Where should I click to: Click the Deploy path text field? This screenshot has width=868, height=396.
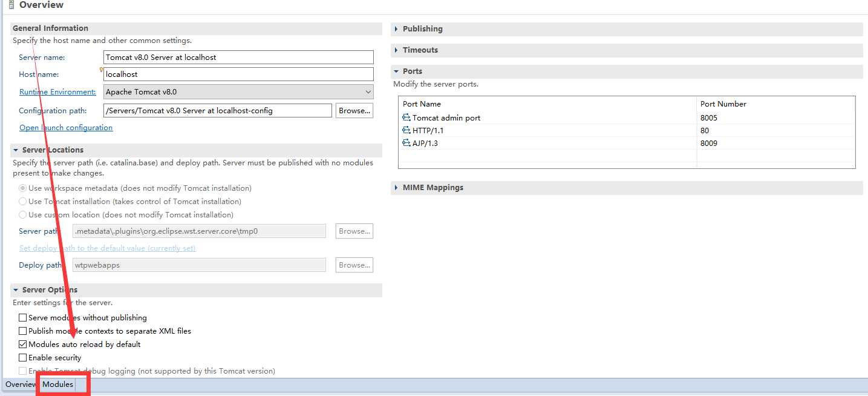[x=199, y=265]
